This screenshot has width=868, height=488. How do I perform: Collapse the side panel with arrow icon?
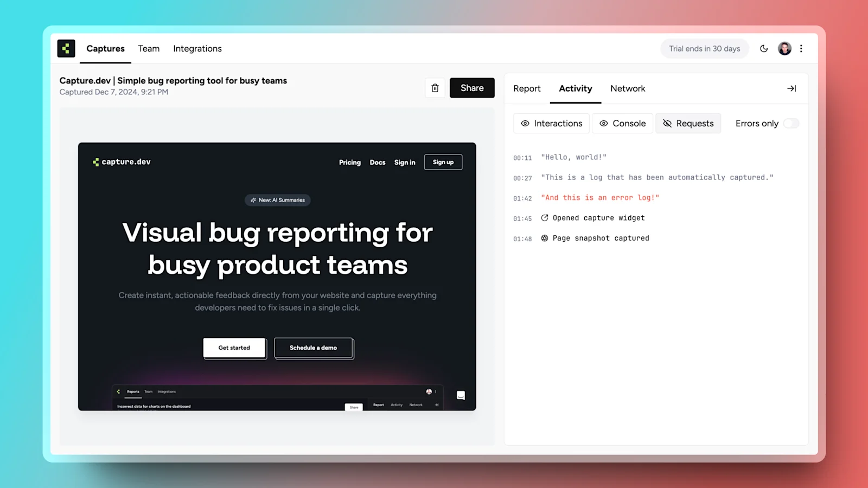792,88
